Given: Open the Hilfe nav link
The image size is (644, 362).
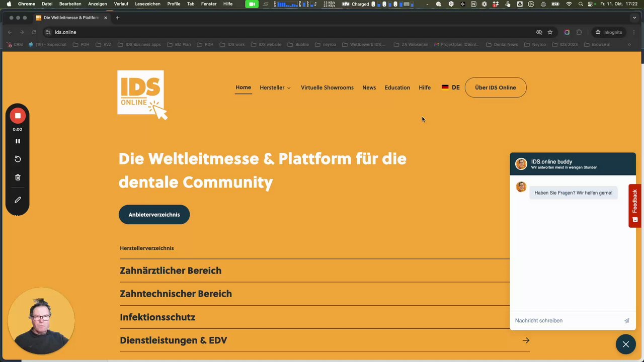Looking at the screenshot, I should 425,87.
